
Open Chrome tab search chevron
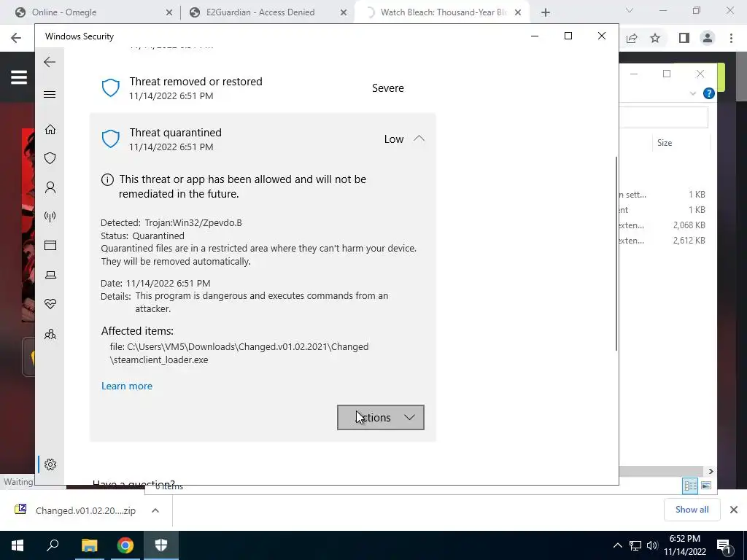pos(630,10)
